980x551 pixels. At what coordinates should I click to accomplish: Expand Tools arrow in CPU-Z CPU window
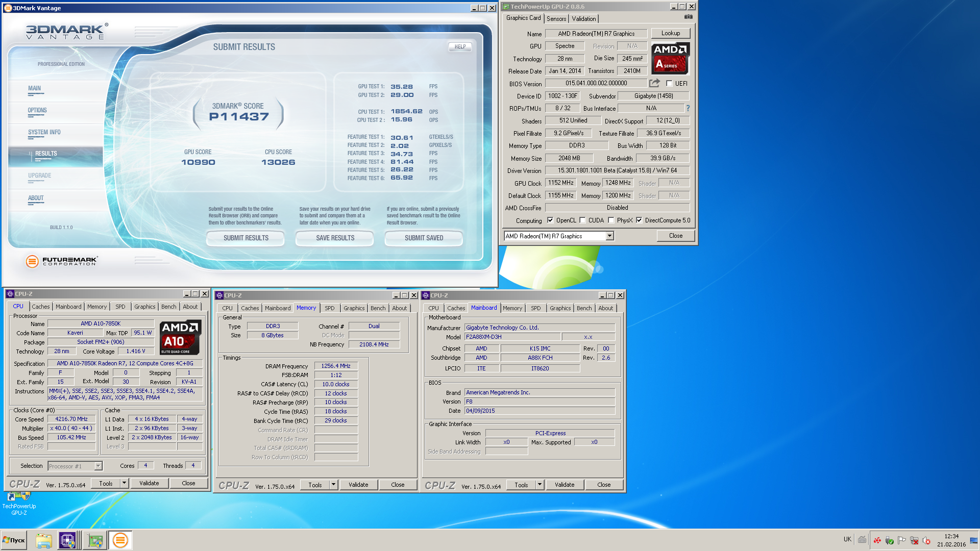tap(124, 483)
